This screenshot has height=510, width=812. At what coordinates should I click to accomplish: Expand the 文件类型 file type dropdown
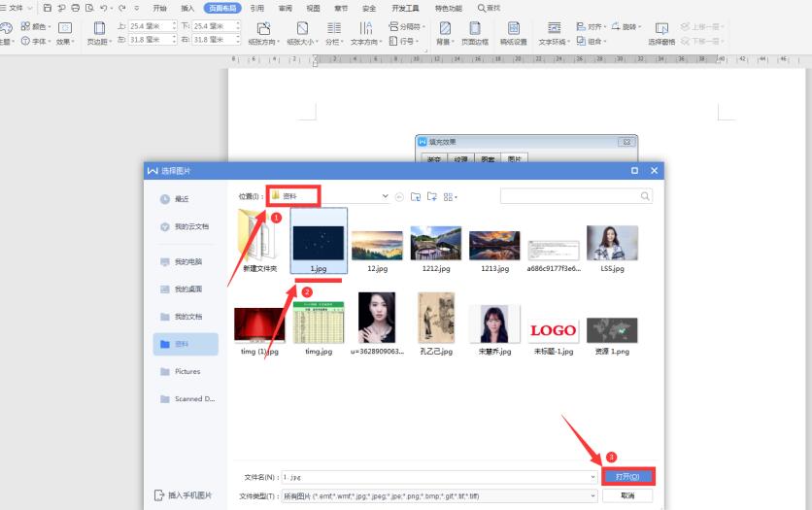pyautogui.click(x=592, y=496)
